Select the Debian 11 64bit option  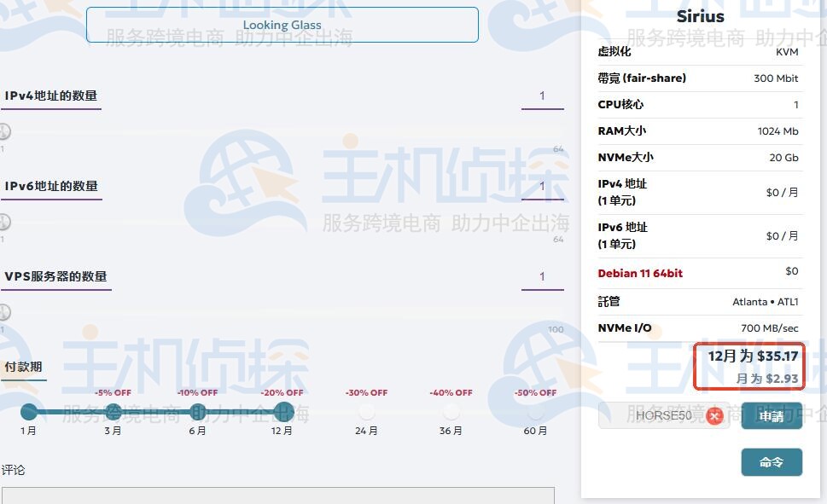[640, 273]
